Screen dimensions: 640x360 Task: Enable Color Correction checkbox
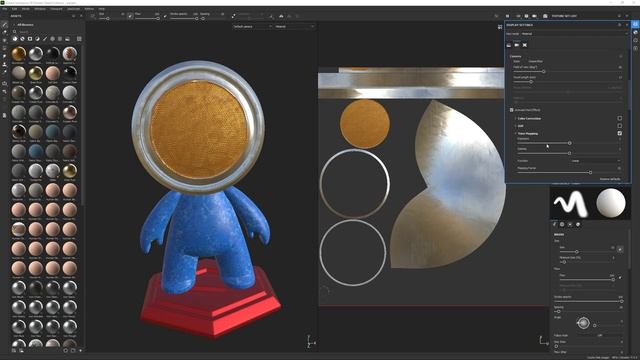pos(620,118)
